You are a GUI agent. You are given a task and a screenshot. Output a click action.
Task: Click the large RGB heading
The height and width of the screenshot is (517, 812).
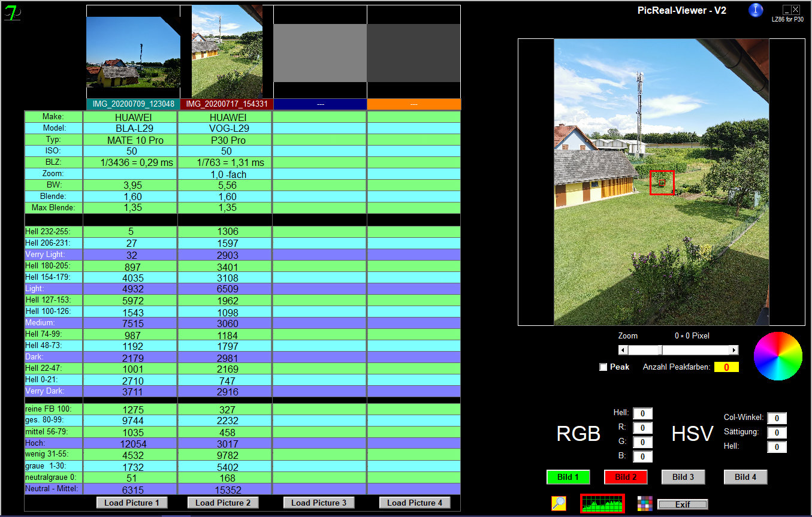click(578, 434)
